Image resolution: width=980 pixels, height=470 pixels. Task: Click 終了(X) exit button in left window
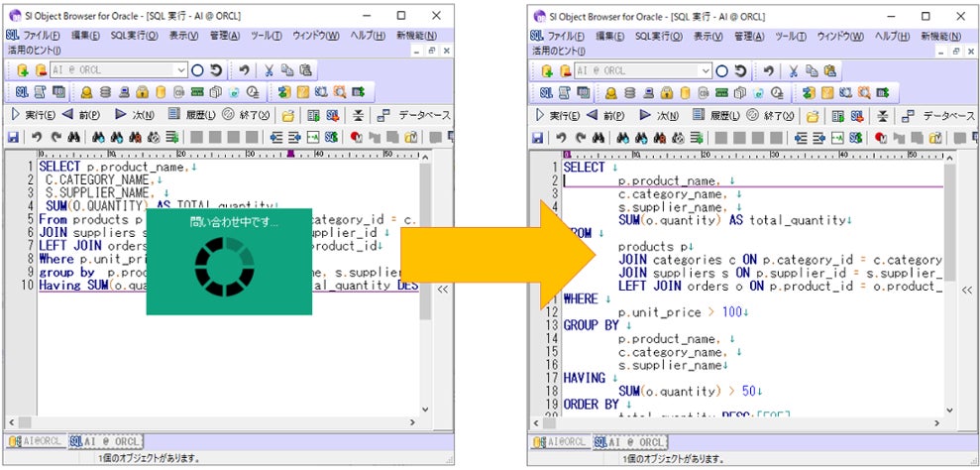(246, 115)
